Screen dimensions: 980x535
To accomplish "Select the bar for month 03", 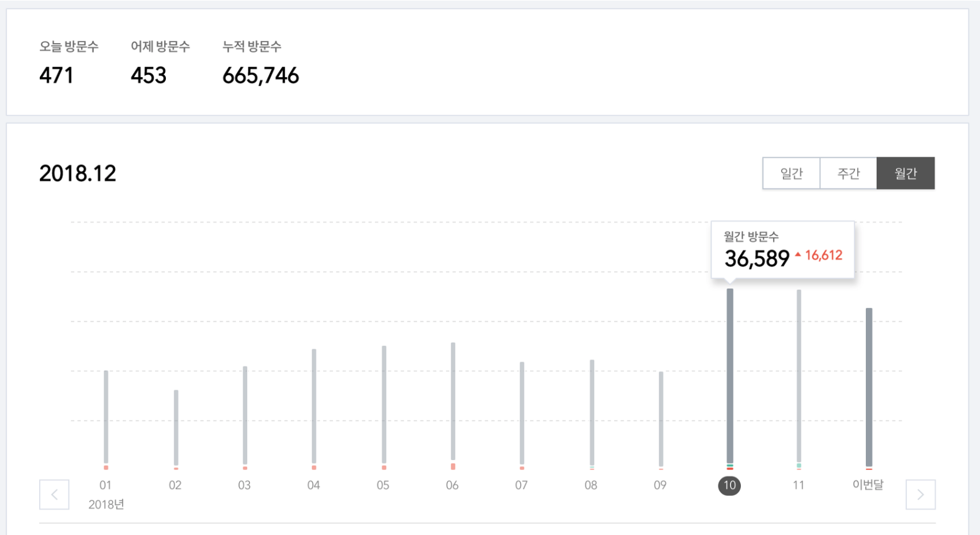I will click(x=245, y=415).
